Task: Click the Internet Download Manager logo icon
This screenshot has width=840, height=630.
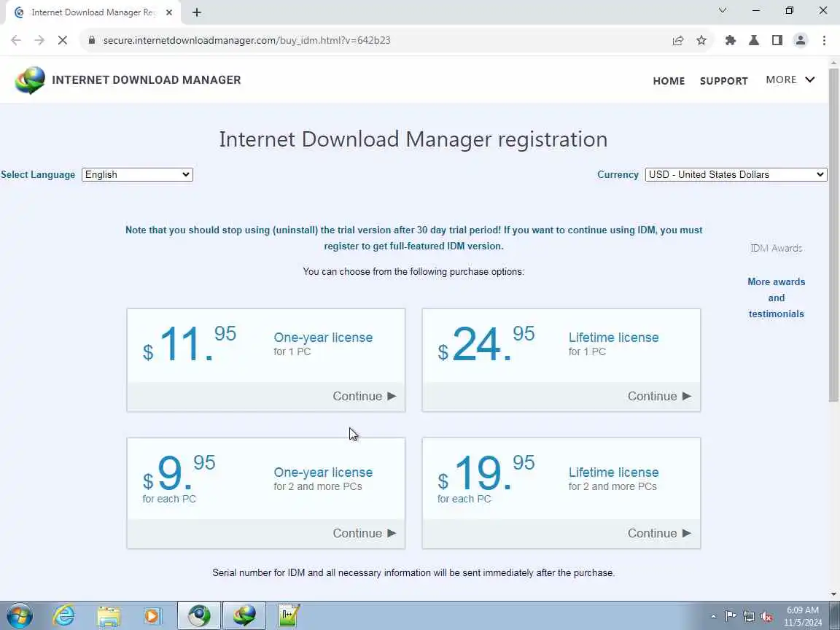Action: (x=30, y=80)
